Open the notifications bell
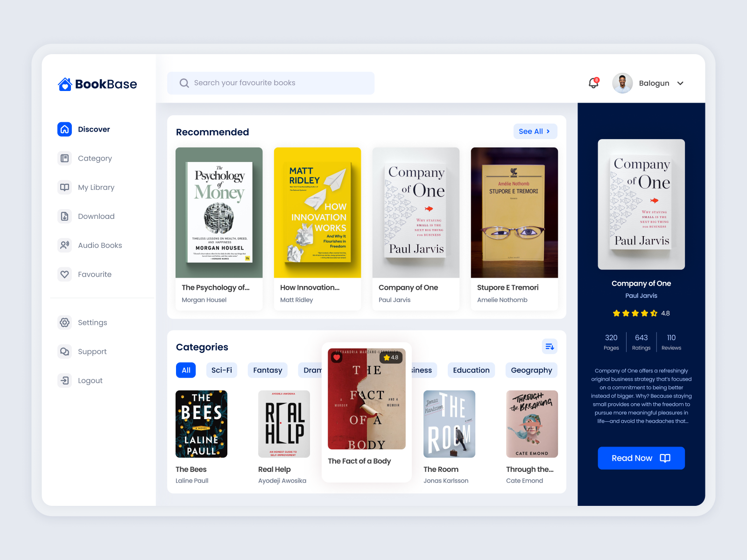This screenshot has height=560, width=747. [593, 83]
